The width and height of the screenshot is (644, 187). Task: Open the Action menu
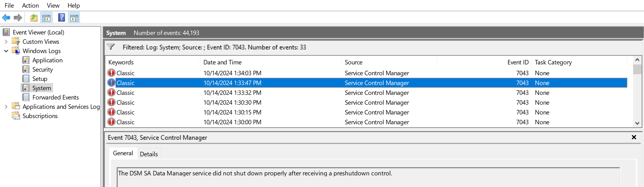pyautogui.click(x=30, y=6)
